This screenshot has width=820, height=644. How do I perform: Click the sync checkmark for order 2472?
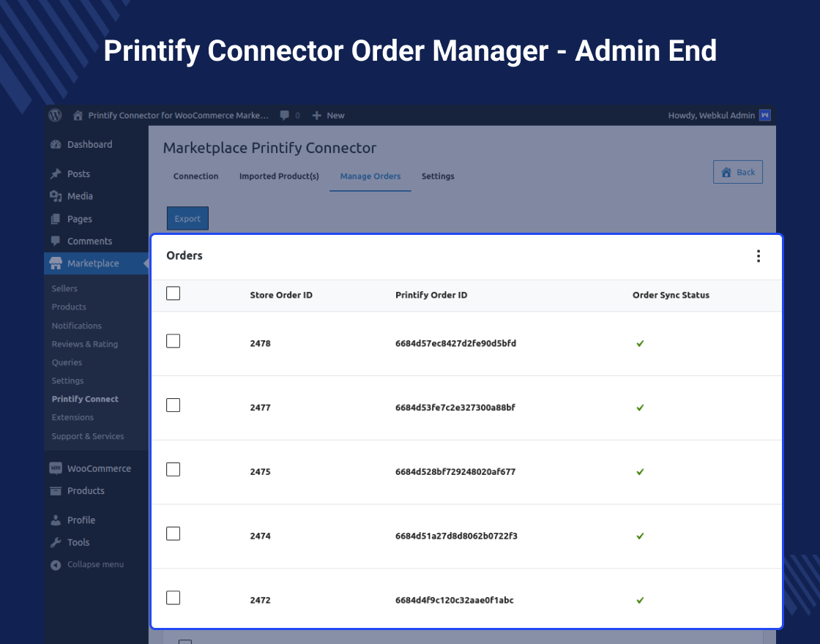coord(640,601)
